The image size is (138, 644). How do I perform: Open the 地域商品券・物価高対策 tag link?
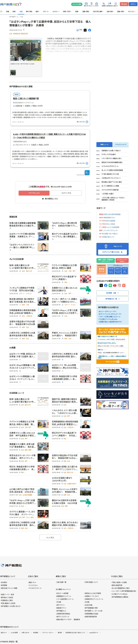(20, 33)
